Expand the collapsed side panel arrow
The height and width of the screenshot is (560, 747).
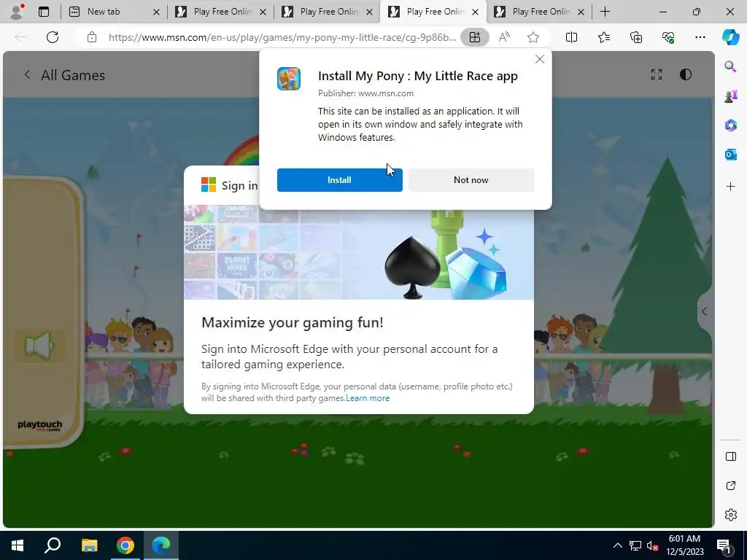[x=704, y=311]
